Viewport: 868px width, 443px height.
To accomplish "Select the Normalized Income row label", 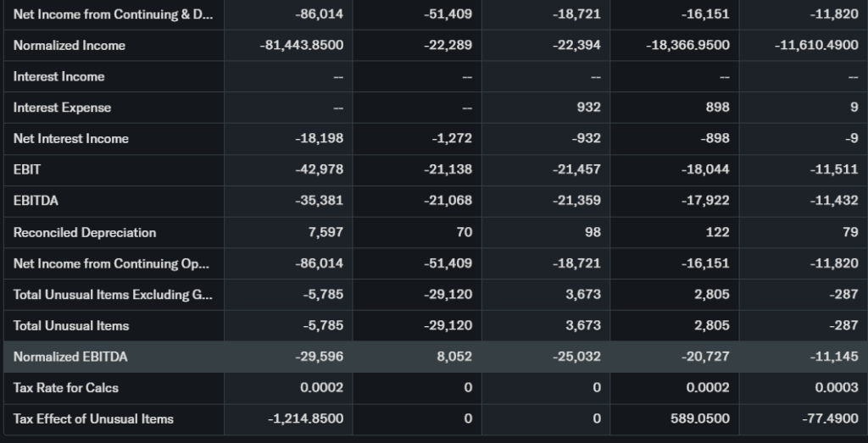I will tap(70, 45).
